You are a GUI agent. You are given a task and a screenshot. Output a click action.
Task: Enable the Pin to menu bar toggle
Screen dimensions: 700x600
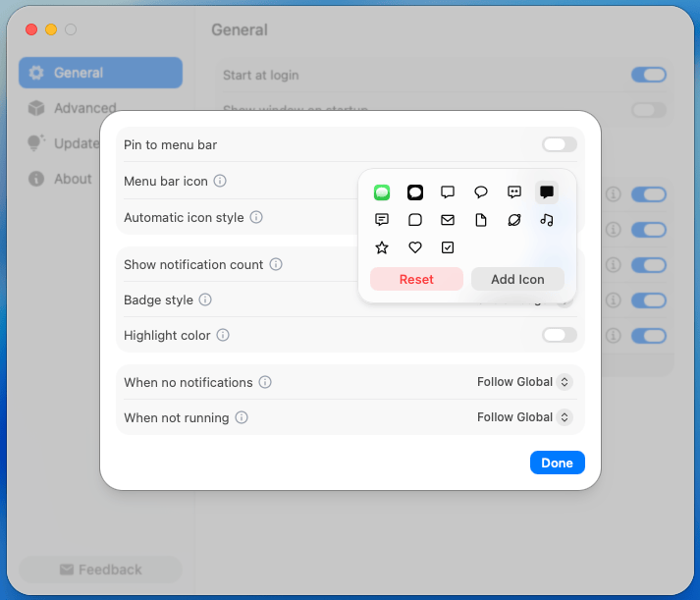(x=560, y=144)
